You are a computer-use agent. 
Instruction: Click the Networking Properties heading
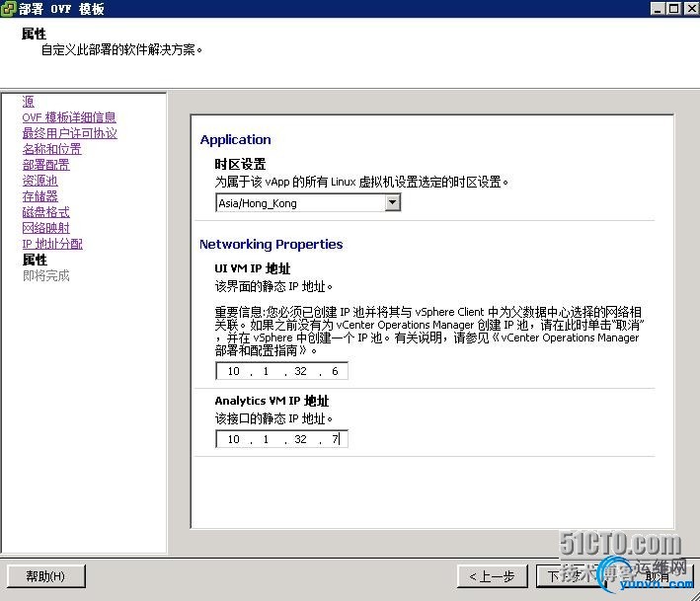click(271, 244)
